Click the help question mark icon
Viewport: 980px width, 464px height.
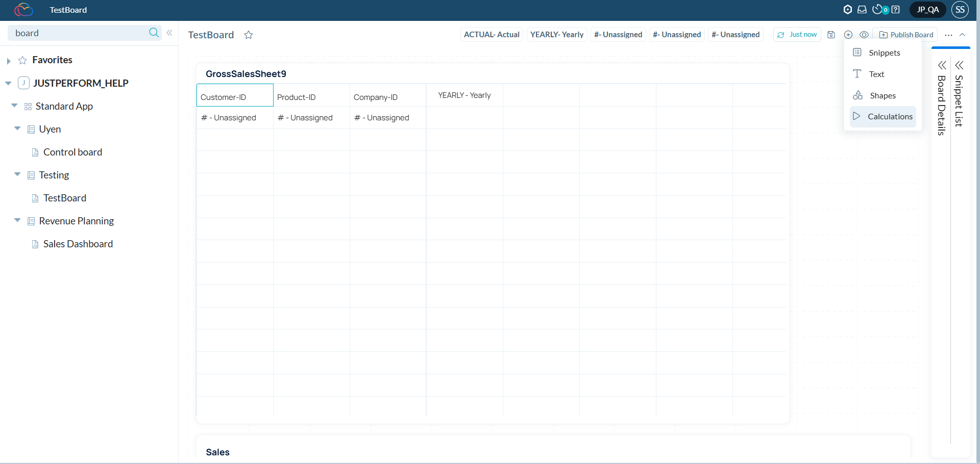point(896,10)
